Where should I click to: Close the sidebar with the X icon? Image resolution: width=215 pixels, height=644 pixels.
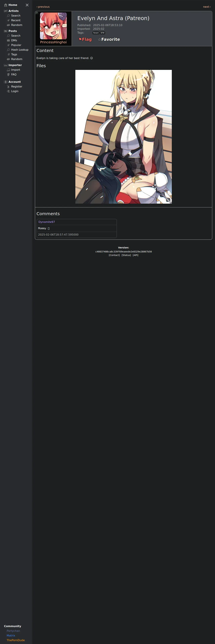tap(27, 5)
